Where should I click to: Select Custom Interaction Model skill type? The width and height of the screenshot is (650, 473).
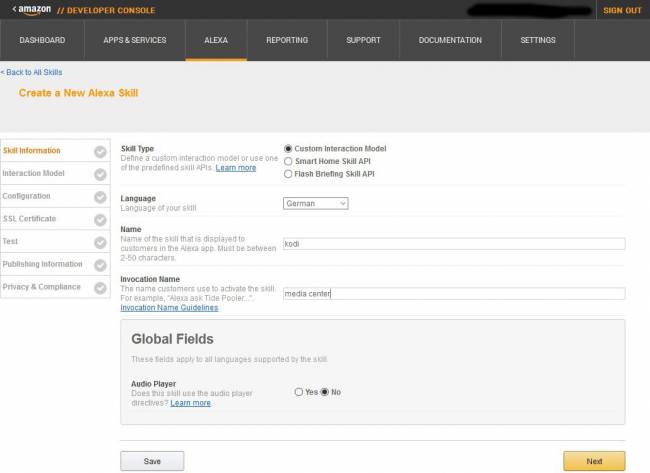pyautogui.click(x=289, y=149)
